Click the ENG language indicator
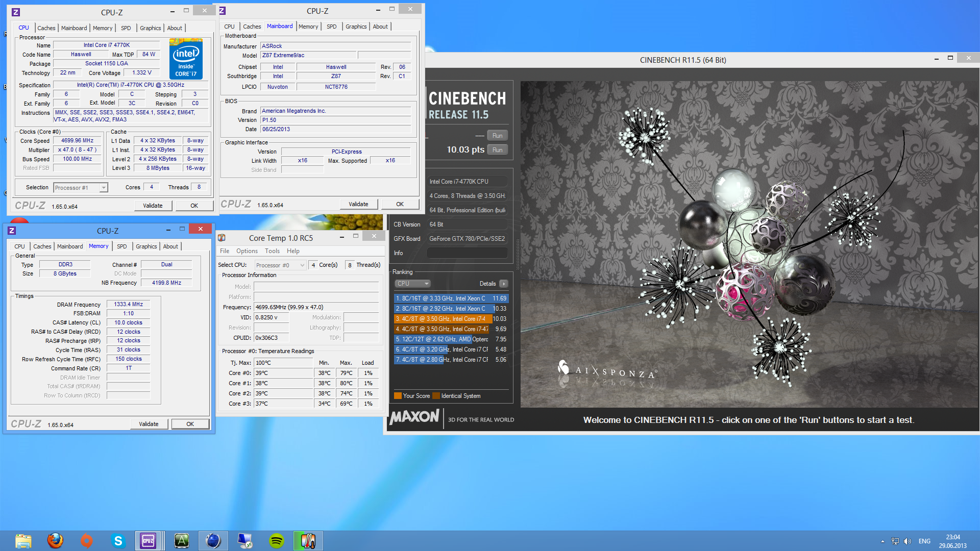 coord(924,541)
